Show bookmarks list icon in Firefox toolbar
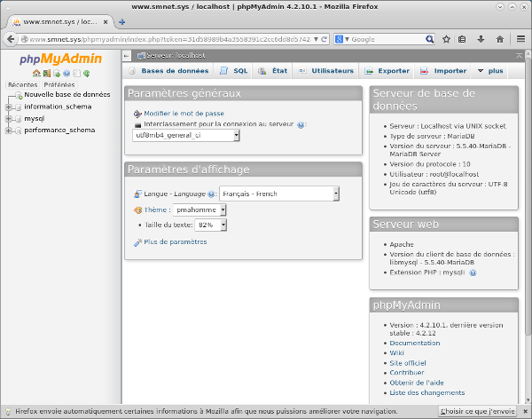532x419 pixels. pyautogui.click(x=462, y=39)
